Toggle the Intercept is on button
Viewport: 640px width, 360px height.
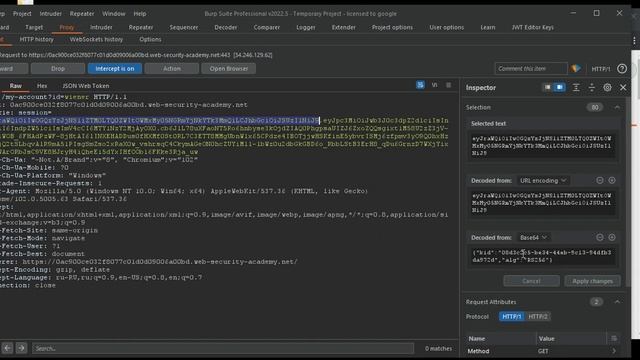tap(115, 69)
